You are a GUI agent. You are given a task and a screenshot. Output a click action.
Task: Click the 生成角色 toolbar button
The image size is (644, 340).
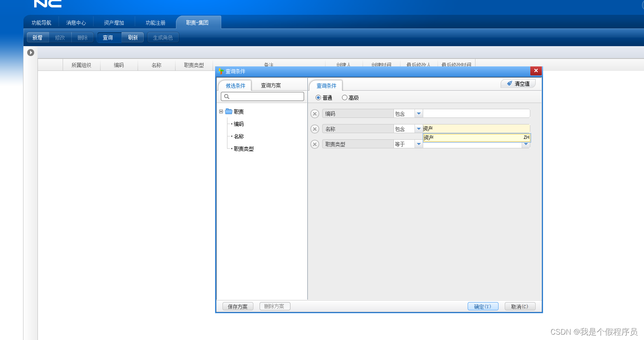[163, 38]
